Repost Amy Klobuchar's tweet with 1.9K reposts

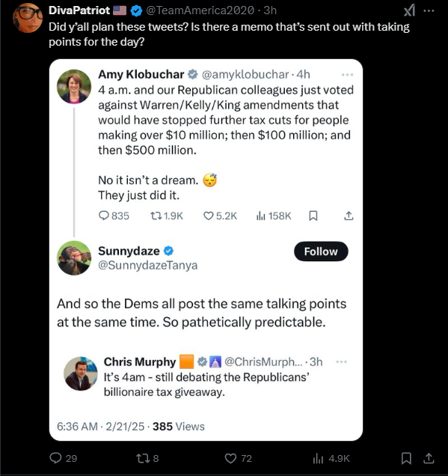tap(156, 216)
